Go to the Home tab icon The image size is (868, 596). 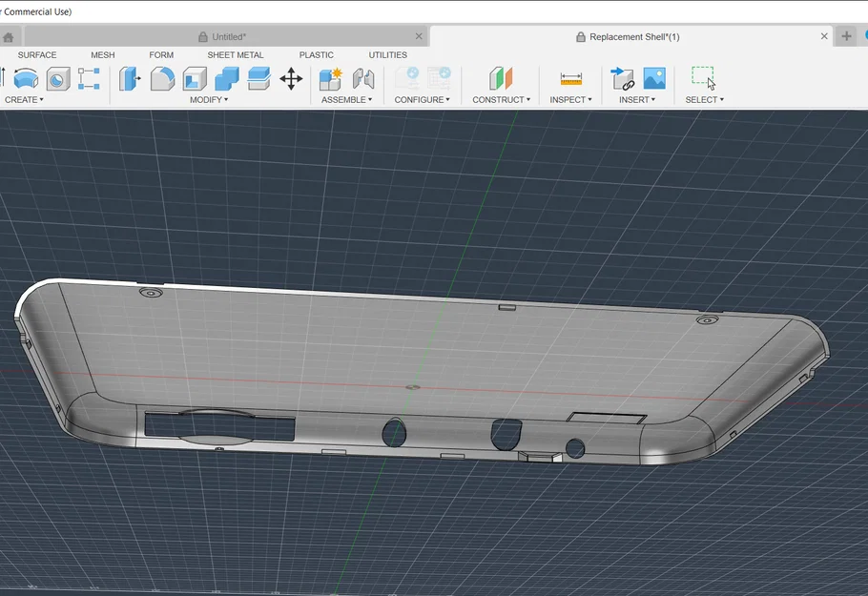(9, 37)
